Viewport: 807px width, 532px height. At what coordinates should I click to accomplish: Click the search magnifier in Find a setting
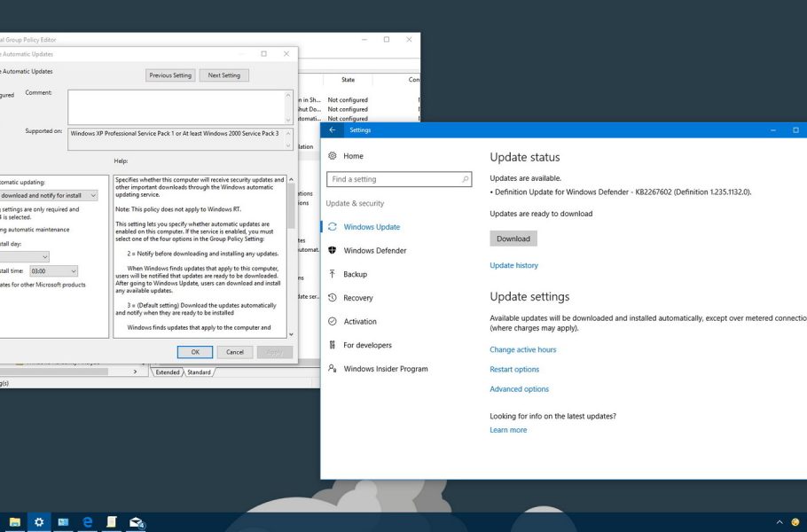(x=465, y=179)
